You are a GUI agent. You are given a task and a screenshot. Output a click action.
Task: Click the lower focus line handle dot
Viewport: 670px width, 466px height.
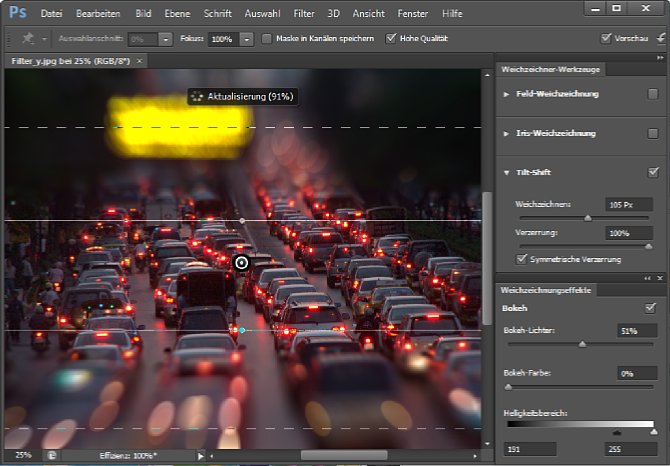tap(242, 330)
